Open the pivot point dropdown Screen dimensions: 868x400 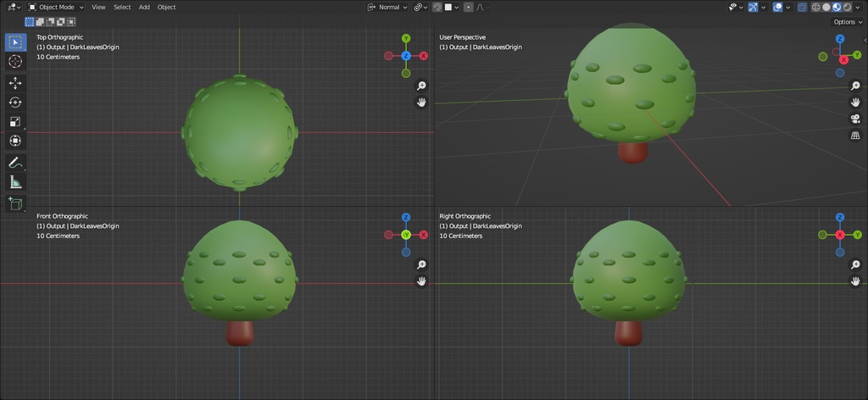pos(421,7)
